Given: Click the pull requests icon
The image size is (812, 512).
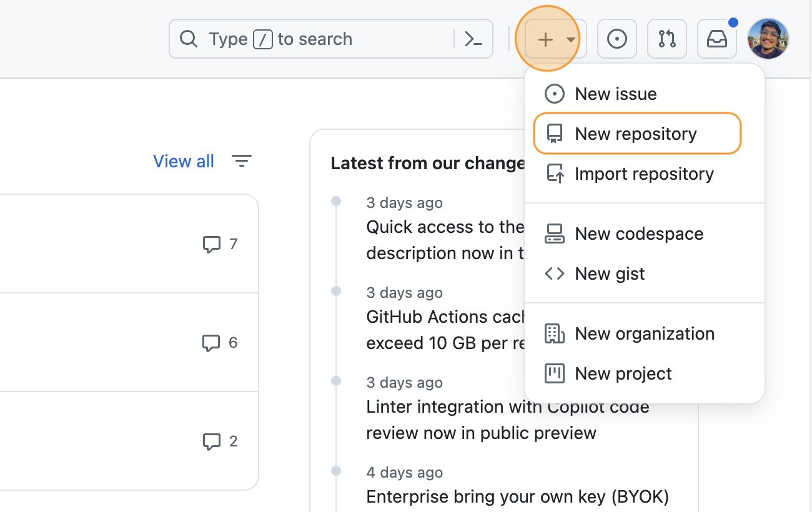Looking at the screenshot, I should click(666, 38).
